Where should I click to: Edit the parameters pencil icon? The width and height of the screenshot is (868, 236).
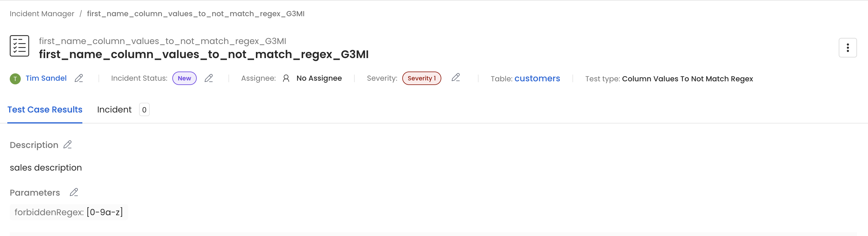[x=74, y=193]
